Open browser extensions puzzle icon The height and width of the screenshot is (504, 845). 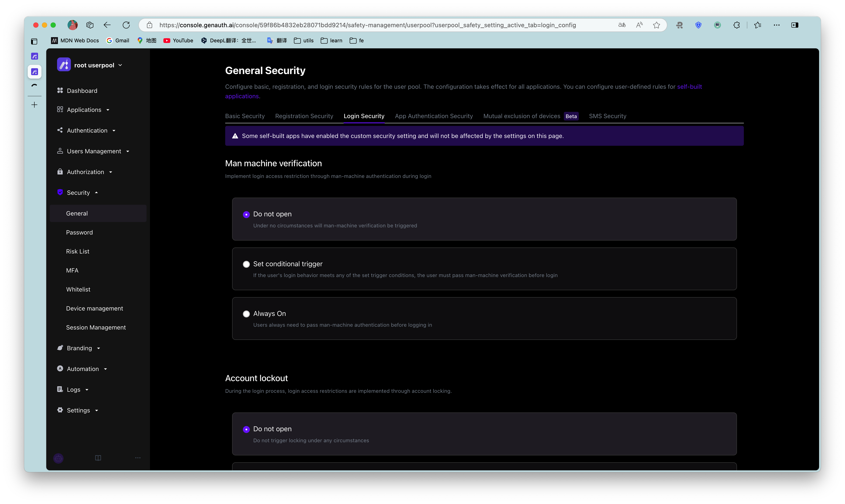point(736,25)
